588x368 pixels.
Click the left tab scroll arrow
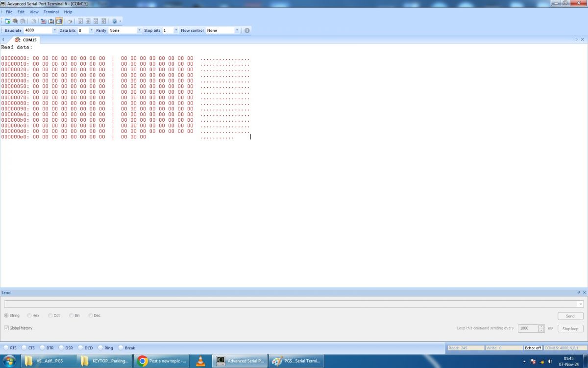(3, 40)
